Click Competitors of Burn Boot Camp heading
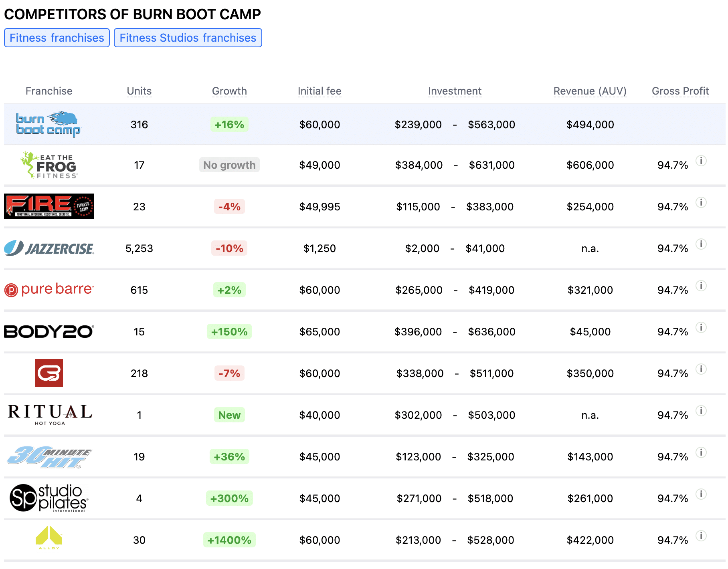This screenshot has height=569, width=728. tap(132, 14)
